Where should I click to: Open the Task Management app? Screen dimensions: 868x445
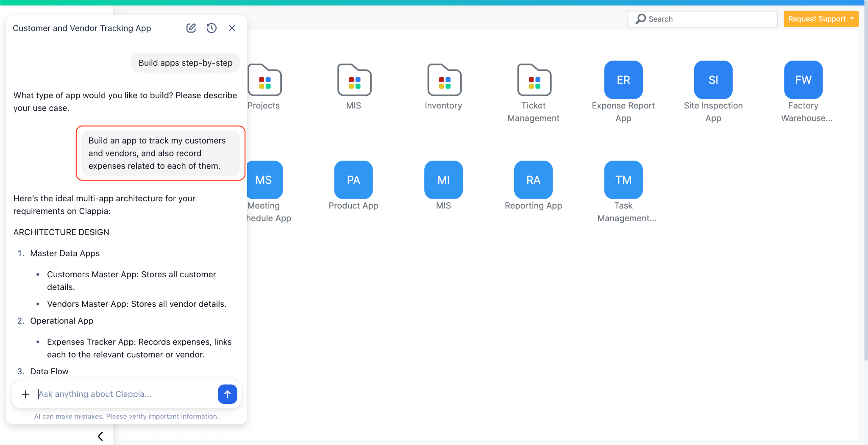click(x=623, y=180)
